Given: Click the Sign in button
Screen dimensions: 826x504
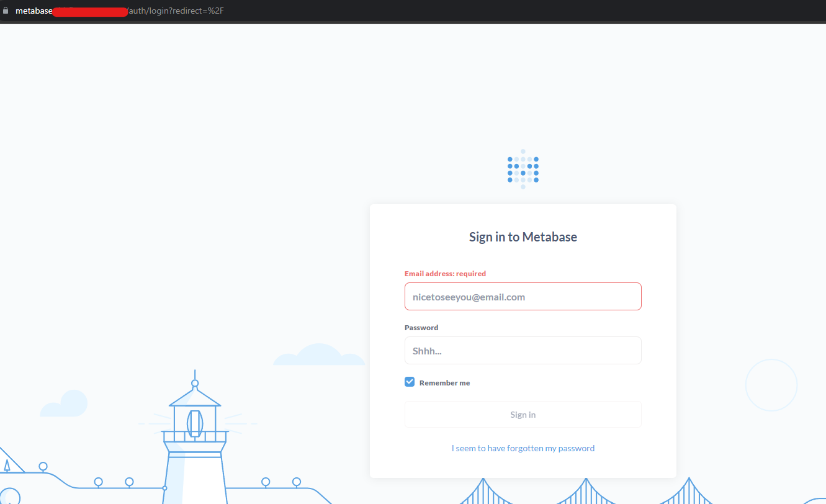Looking at the screenshot, I should pyautogui.click(x=523, y=415).
